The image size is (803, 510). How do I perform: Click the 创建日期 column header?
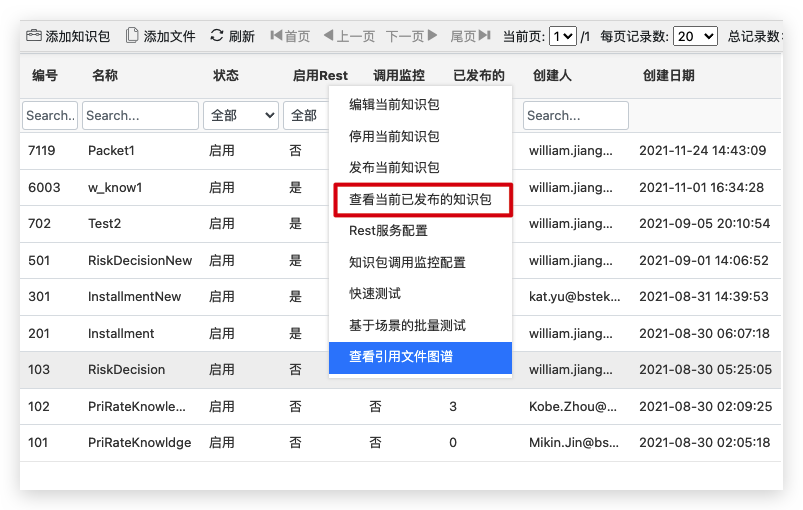click(668, 76)
